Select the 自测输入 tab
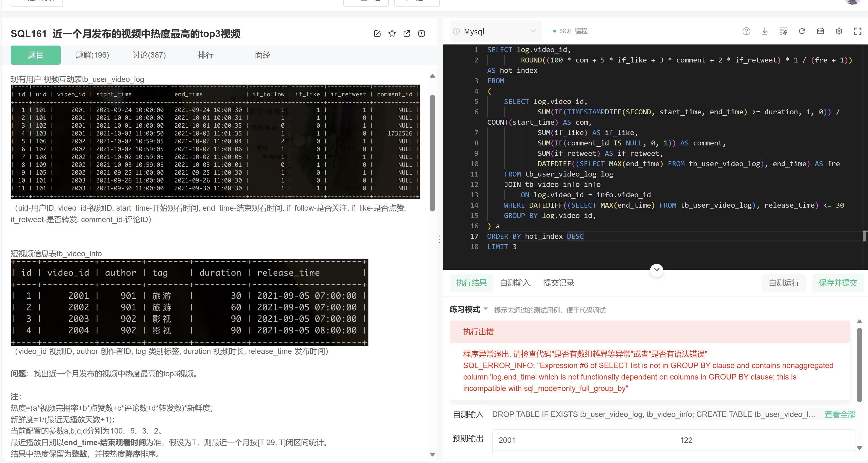Viewport: 868px width, 463px height. pyautogui.click(x=515, y=283)
